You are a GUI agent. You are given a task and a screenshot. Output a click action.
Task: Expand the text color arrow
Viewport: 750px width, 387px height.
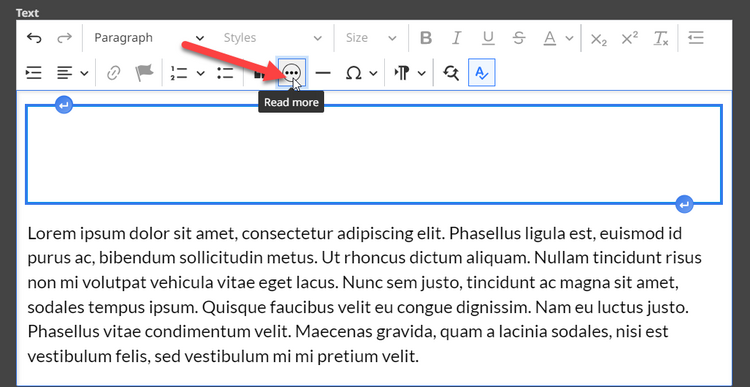[569, 38]
